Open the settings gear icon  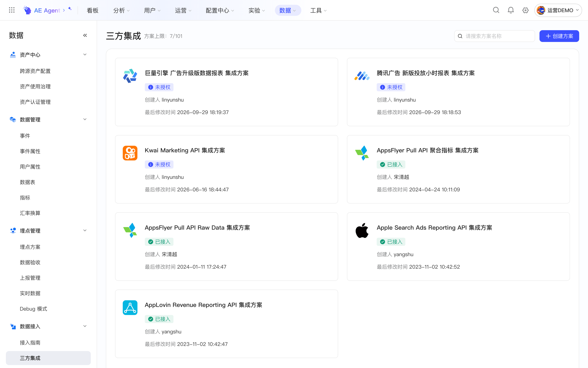(x=525, y=10)
